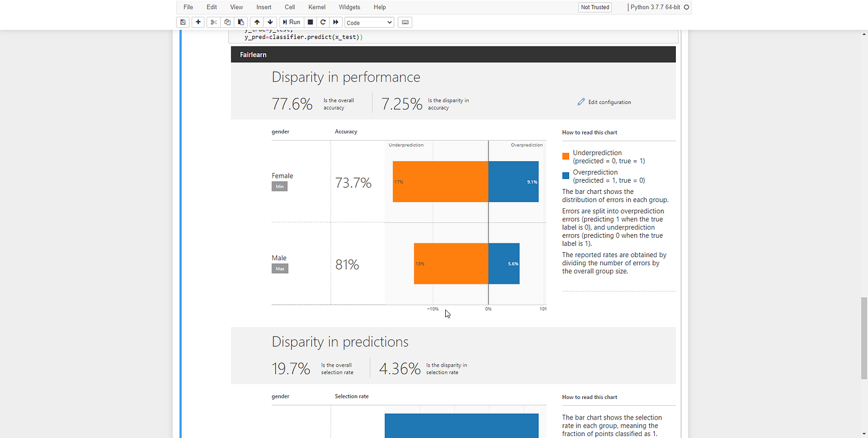Open the Widgets menu
868x438 pixels.
coord(349,7)
